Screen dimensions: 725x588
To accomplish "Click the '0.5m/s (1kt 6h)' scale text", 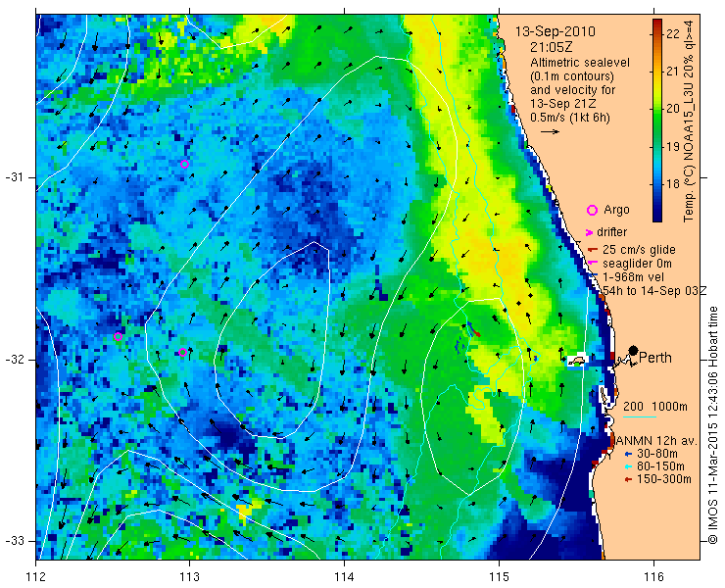I will tap(570, 118).
